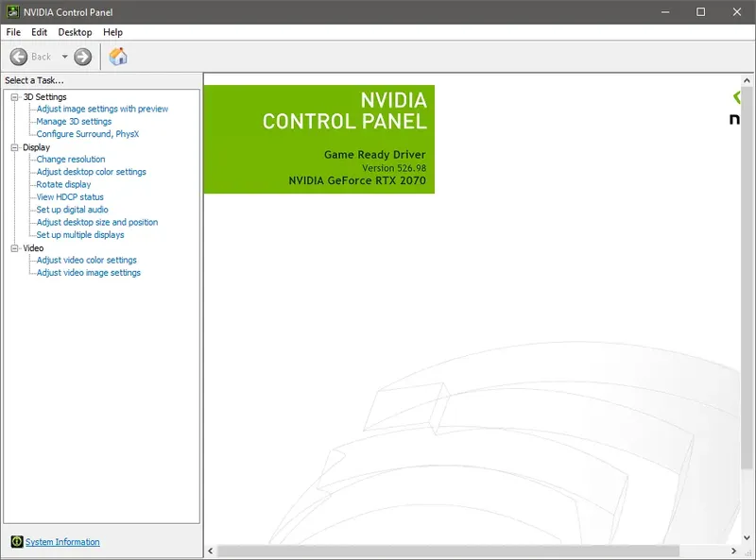
Task: Click the Version 526.98 text
Action: click(394, 168)
